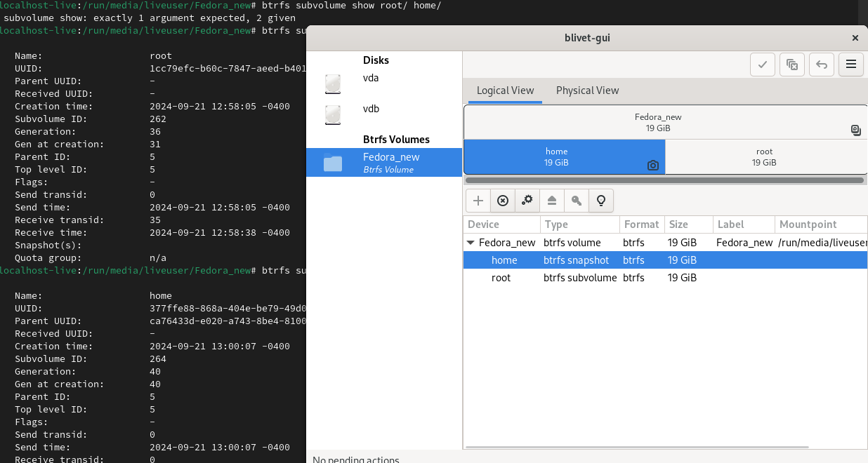Click the 'btrfs volume' type cell
This screenshot has width=868, height=463.
point(572,243)
